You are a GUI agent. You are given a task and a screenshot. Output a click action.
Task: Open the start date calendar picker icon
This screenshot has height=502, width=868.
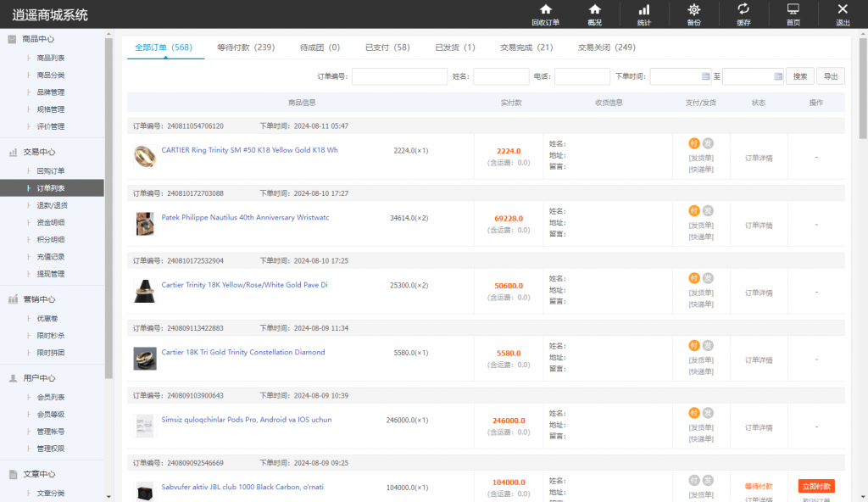(x=706, y=76)
